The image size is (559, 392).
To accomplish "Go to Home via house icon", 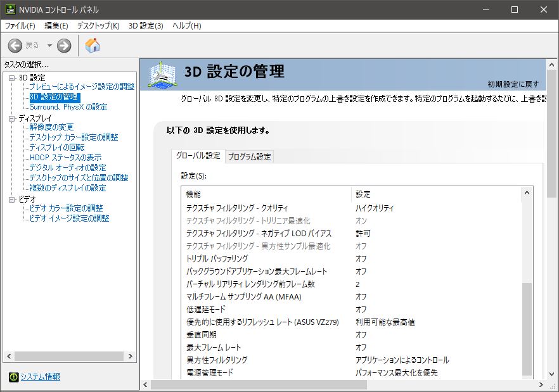I will tap(93, 45).
